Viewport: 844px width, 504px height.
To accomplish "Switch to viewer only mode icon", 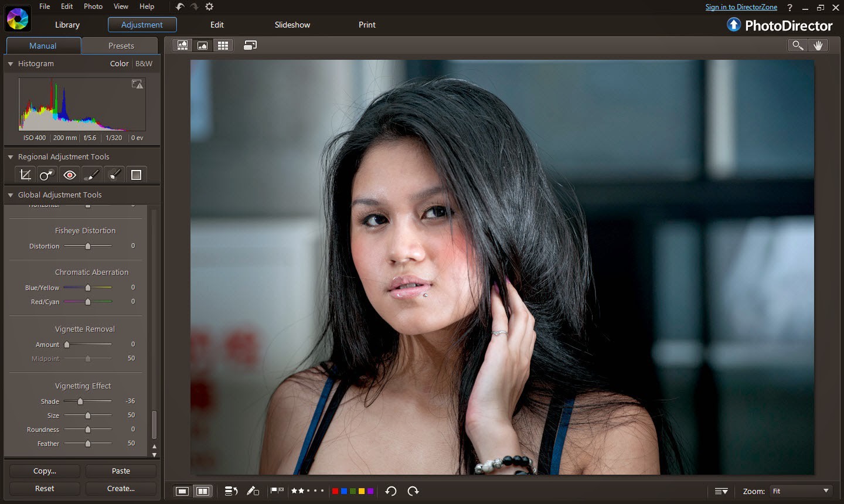I will coord(203,45).
